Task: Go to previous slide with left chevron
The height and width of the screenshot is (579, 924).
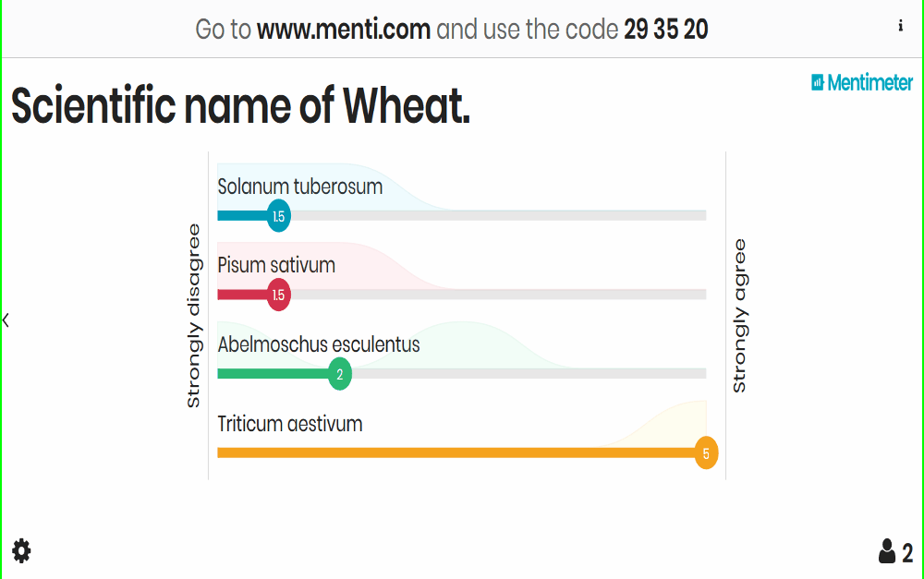Action: (6, 320)
